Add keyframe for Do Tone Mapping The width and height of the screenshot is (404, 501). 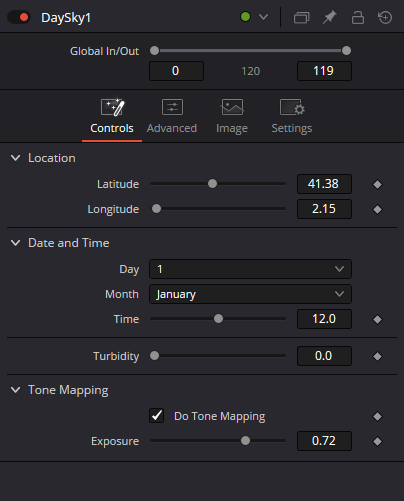[x=377, y=416]
